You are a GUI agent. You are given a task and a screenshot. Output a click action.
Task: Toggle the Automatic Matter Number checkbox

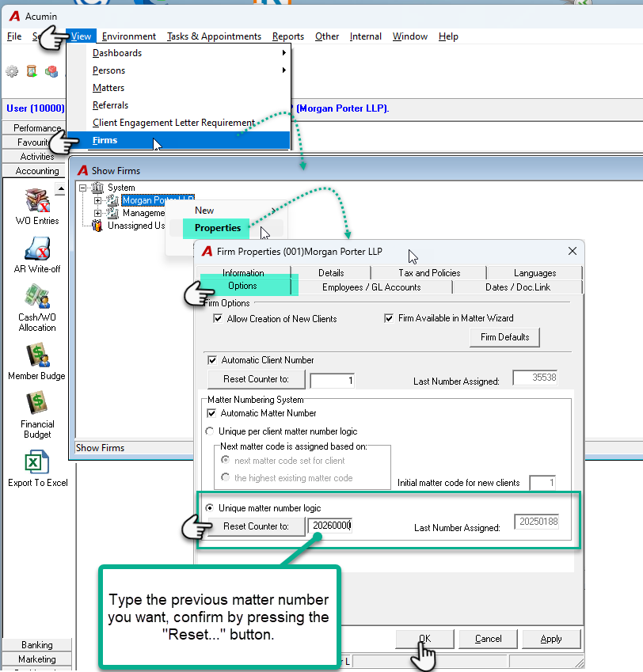tap(211, 413)
